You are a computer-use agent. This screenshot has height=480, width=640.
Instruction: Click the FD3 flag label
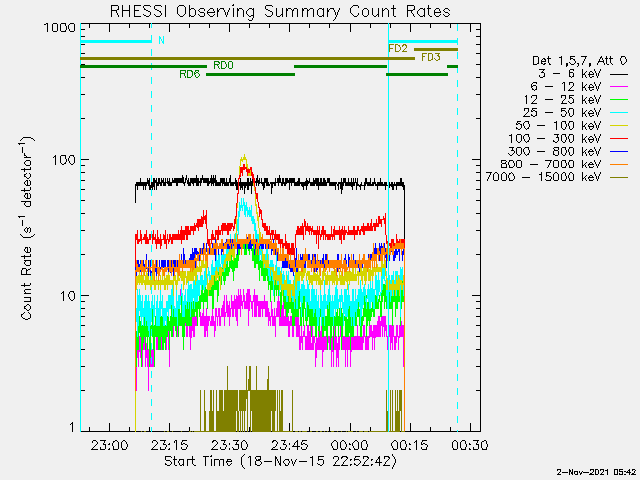(x=430, y=58)
